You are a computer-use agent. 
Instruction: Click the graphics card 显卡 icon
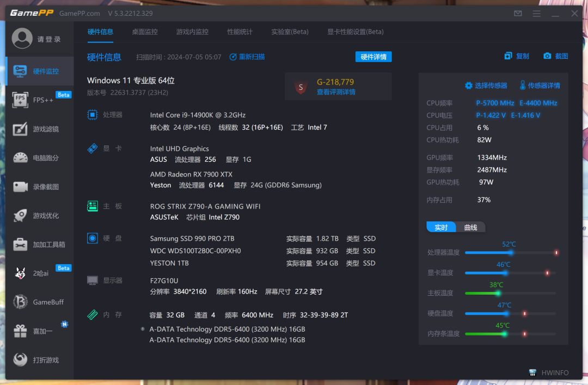(x=92, y=148)
